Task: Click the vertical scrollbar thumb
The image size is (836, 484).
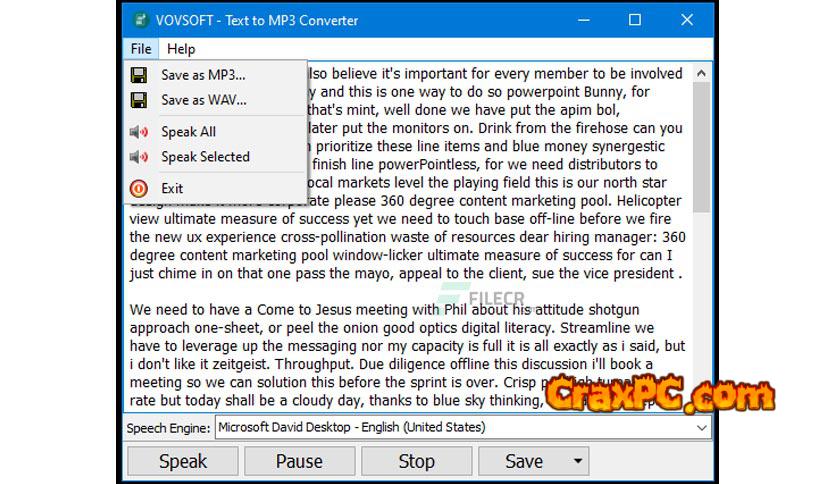Action: 702,148
